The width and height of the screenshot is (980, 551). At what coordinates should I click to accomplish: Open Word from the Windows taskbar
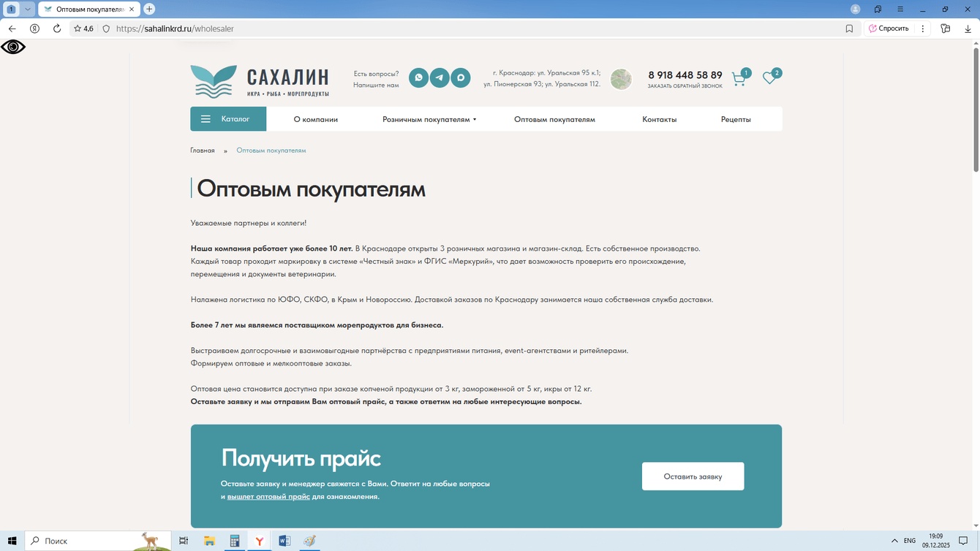(284, 541)
